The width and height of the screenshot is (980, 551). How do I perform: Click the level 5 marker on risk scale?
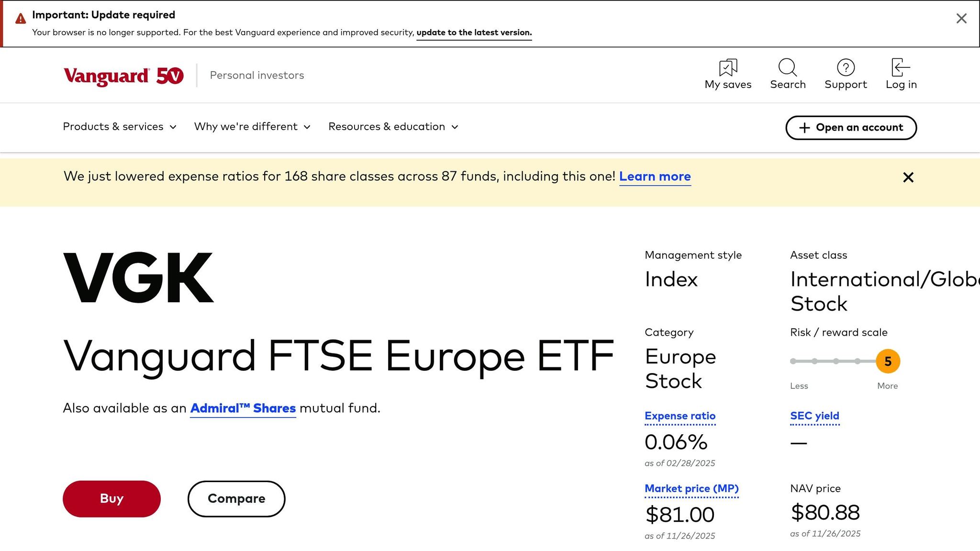click(888, 361)
